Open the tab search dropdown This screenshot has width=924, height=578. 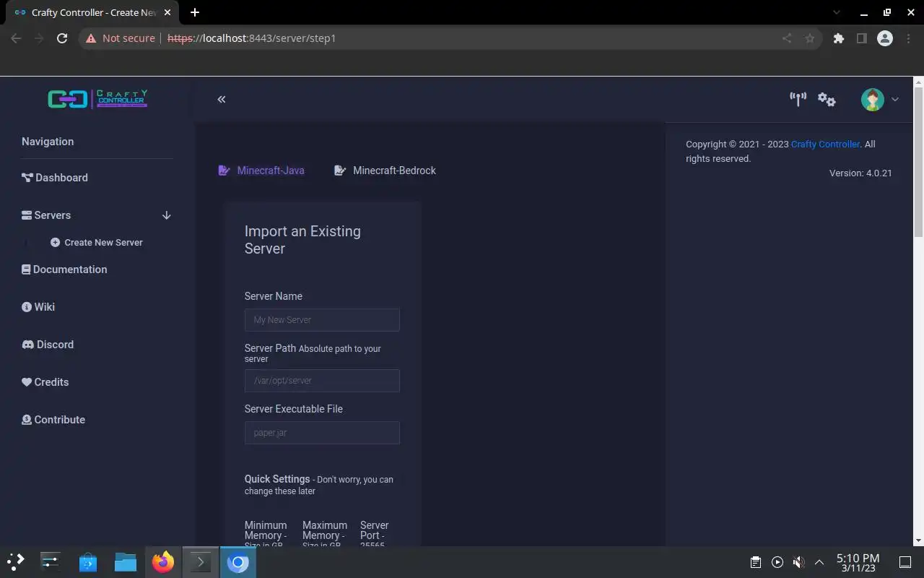pyautogui.click(x=837, y=12)
